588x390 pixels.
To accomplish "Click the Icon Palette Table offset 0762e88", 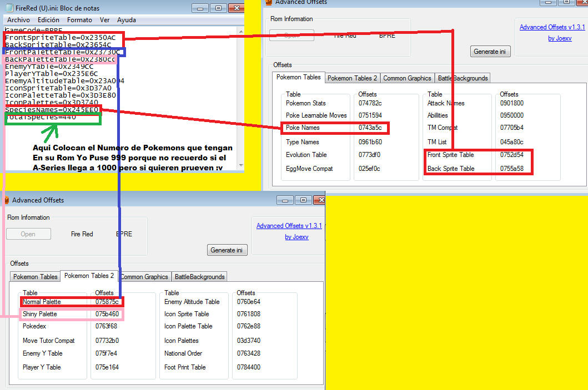I will pyautogui.click(x=248, y=326).
